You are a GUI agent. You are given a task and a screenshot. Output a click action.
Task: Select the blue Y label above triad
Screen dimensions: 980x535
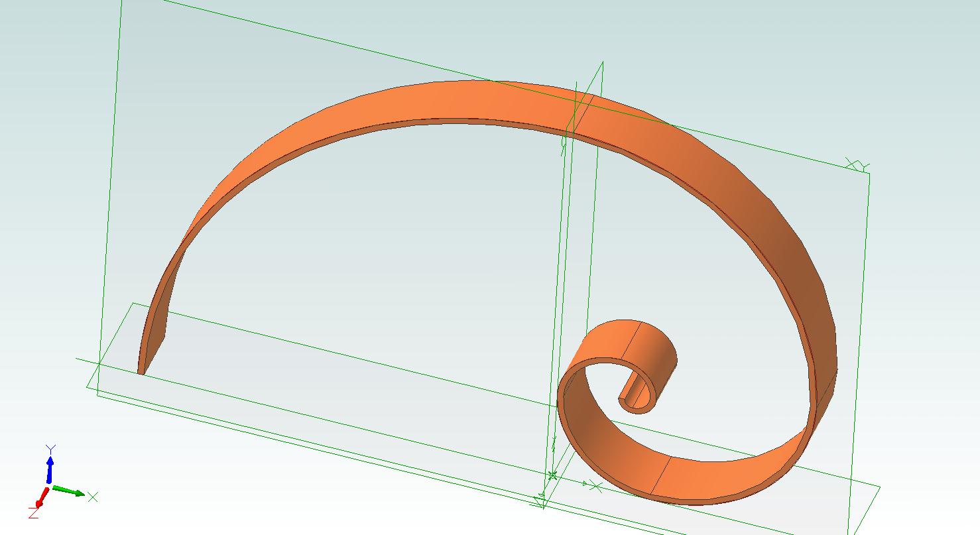tap(50, 449)
